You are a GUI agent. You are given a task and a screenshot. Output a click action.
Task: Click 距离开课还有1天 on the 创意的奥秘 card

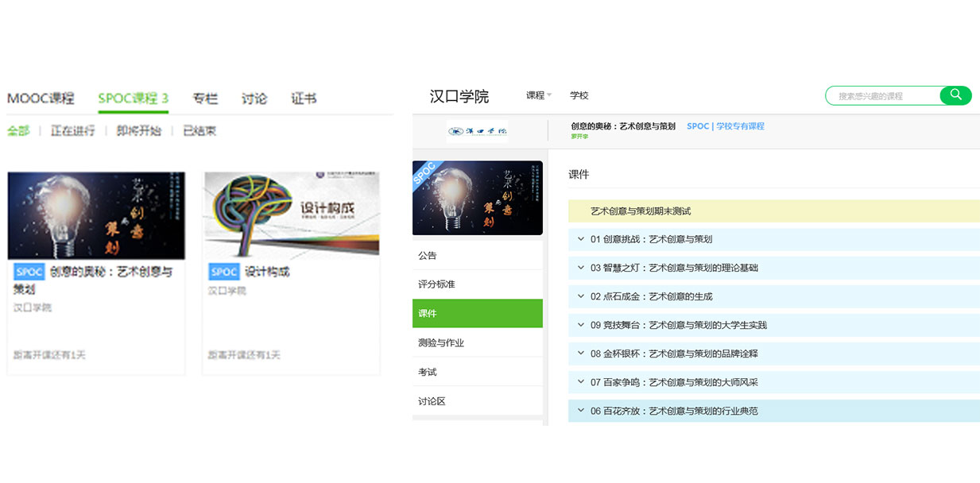[x=49, y=355]
